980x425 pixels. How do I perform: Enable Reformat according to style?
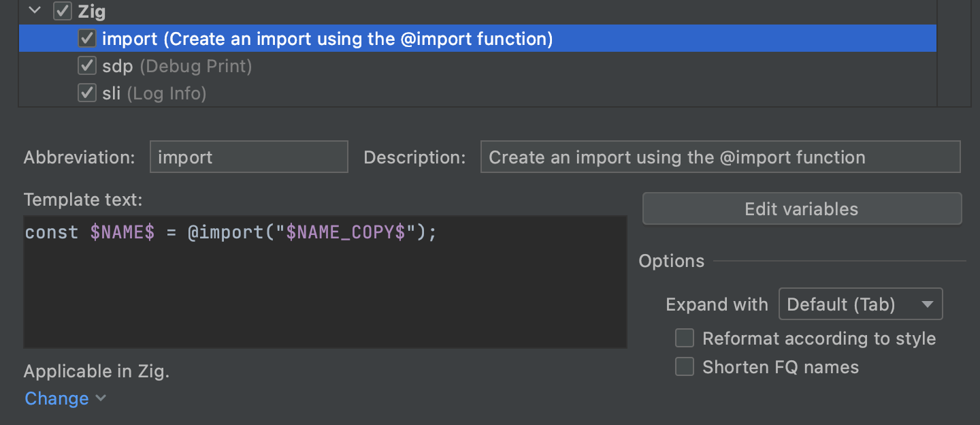point(684,339)
